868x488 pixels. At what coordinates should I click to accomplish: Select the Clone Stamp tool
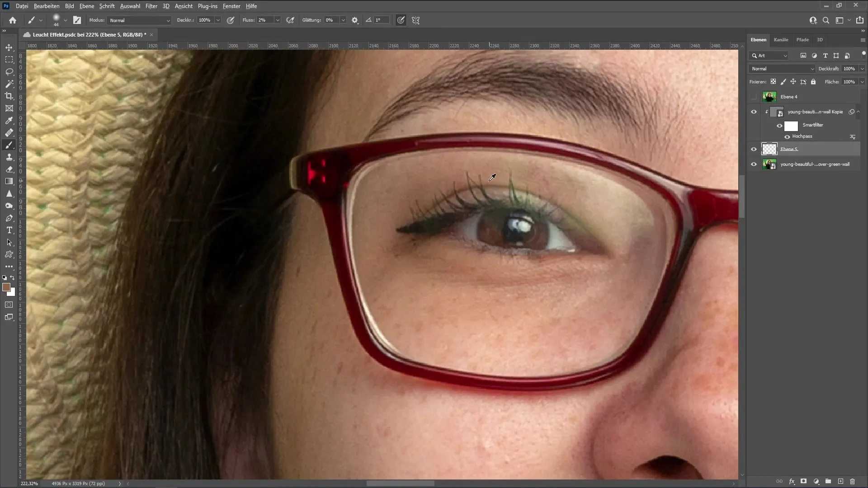[9, 157]
